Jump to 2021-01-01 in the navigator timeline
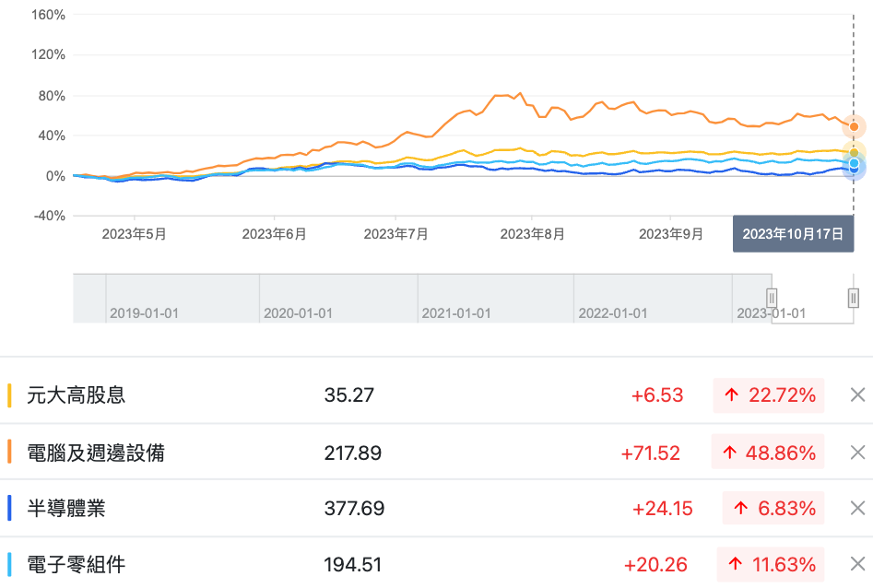The image size is (873, 588). click(456, 313)
